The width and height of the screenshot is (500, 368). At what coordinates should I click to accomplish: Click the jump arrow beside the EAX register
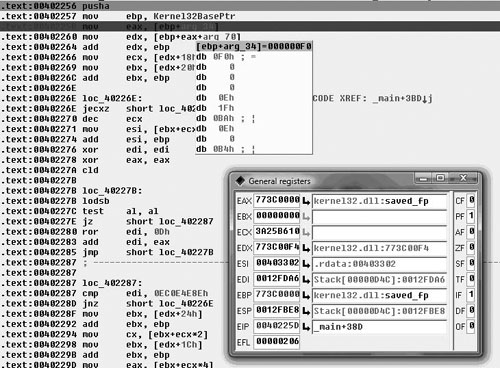point(306,201)
